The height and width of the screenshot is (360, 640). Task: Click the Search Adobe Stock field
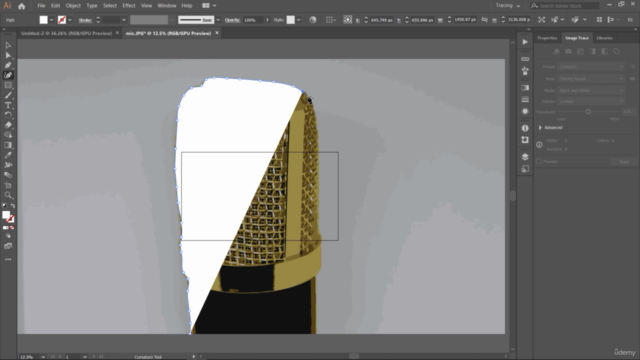(x=564, y=6)
